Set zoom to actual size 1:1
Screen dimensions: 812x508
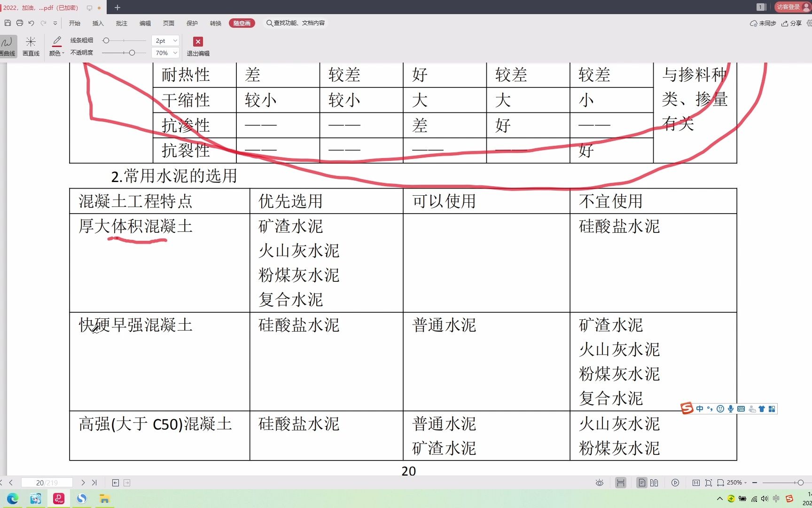[696, 483]
